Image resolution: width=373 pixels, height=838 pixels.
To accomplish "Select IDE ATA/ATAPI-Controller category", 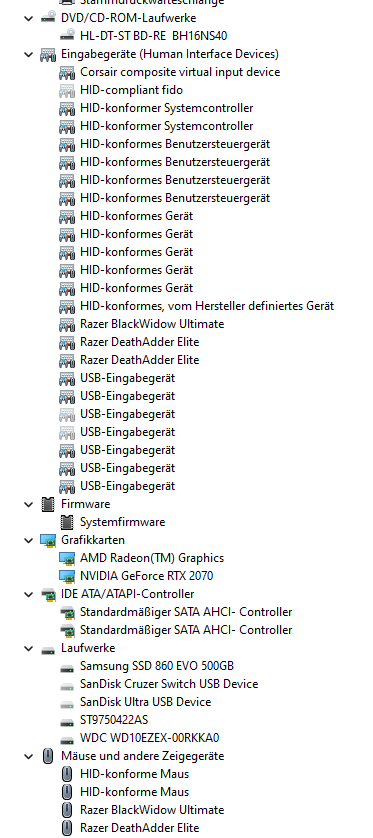I will pyautogui.click(x=128, y=594).
